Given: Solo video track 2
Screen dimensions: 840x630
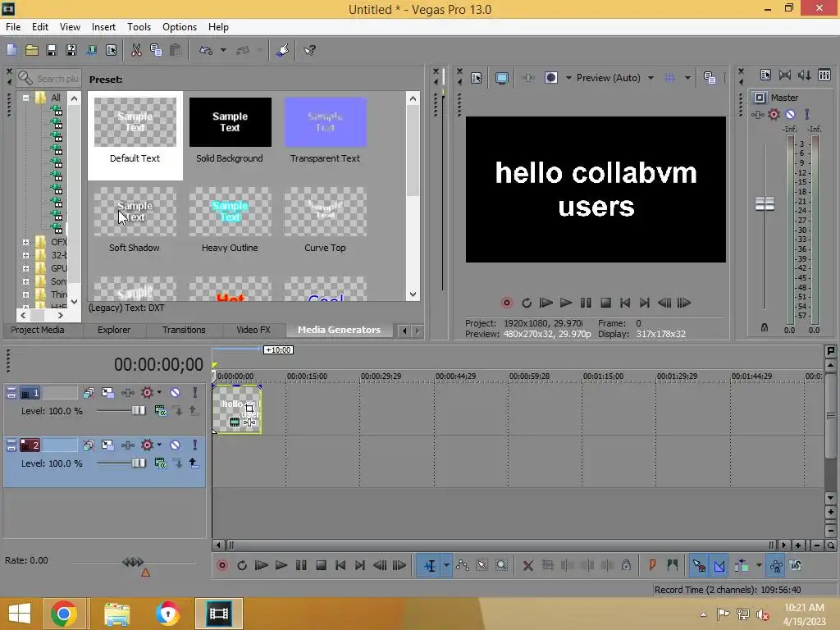Looking at the screenshot, I should (194, 445).
